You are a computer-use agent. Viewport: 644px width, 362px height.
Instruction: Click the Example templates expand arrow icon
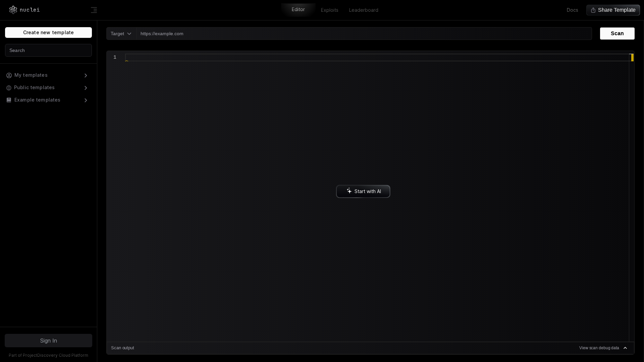86,100
